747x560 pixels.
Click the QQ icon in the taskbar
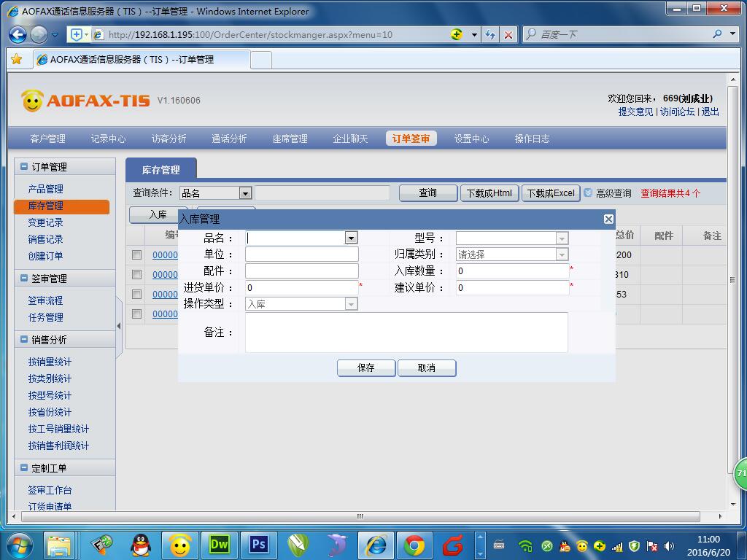(x=141, y=545)
